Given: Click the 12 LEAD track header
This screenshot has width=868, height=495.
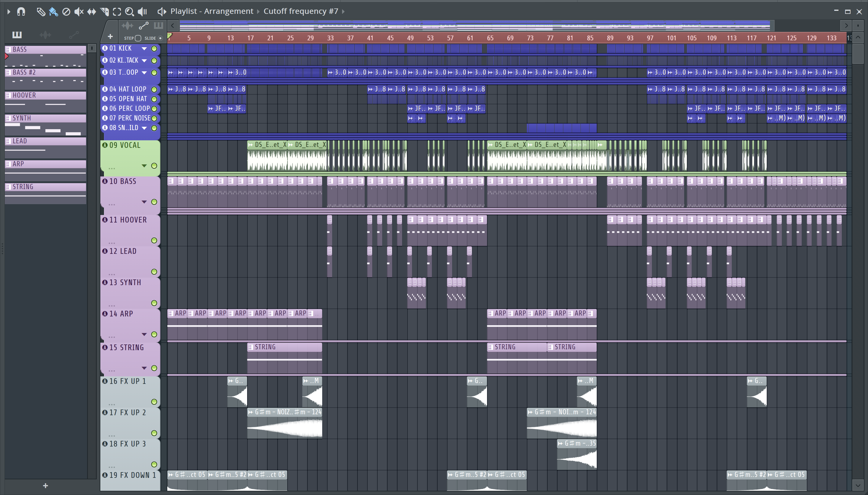Looking at the screenshot, I should pyautogui.click(x=130, y=261).
